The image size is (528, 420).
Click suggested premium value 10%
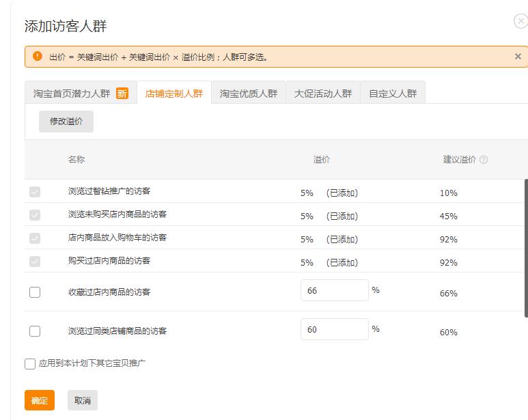pos(449,193)
